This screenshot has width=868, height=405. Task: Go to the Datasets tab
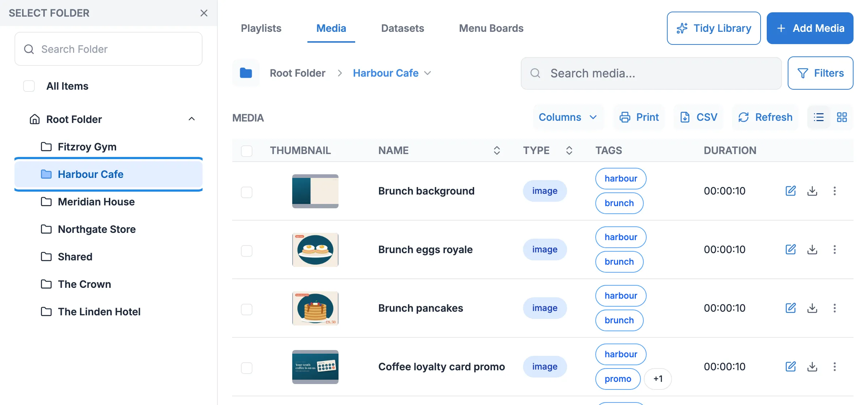tap(403, 28)
